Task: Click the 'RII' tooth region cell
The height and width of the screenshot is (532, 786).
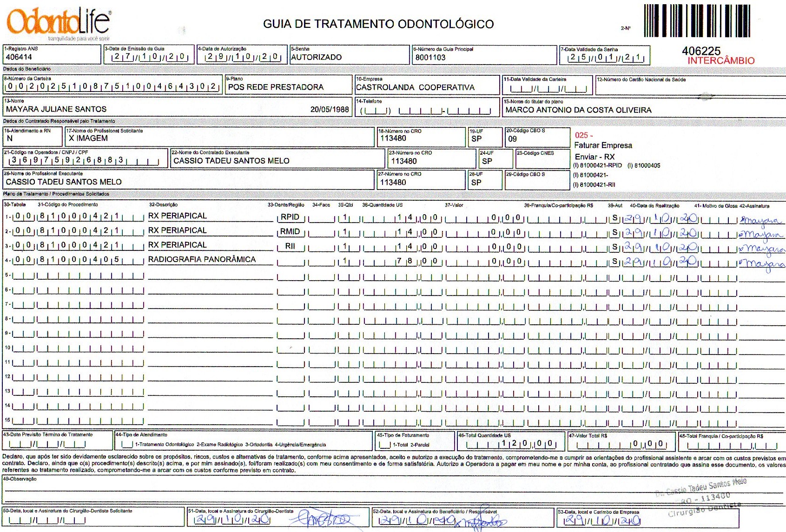Action: click(x=290, y=246)
